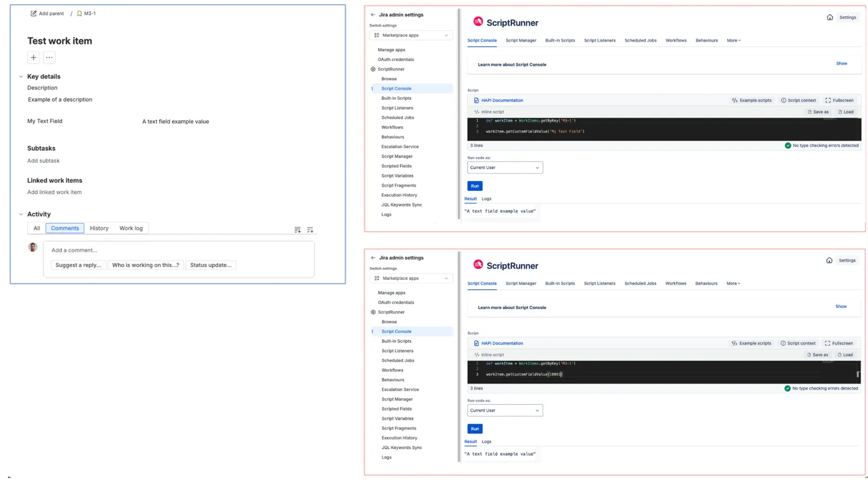
Task: Select the All activity tab
Action: [36, 228]
